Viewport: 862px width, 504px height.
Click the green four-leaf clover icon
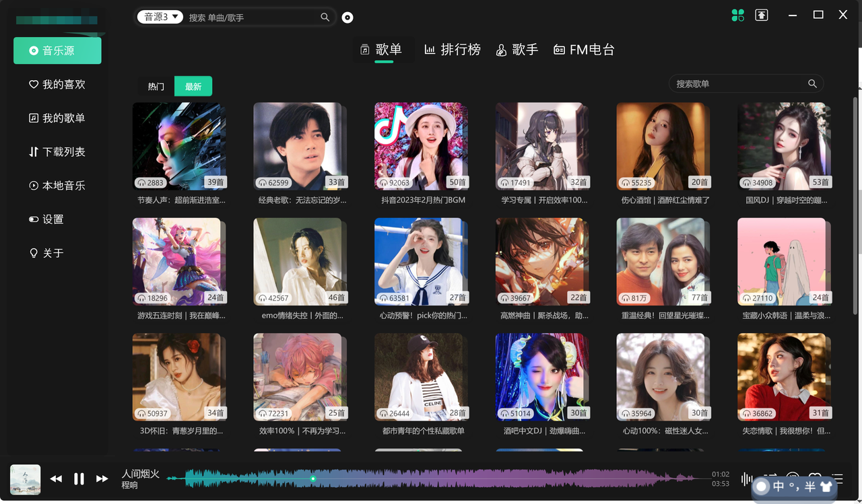738,15
